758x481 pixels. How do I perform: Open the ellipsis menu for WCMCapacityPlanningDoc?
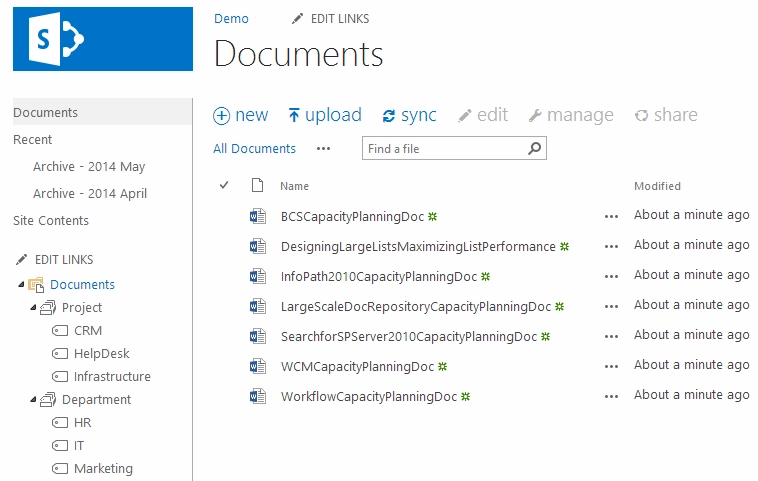click(612, 366)
